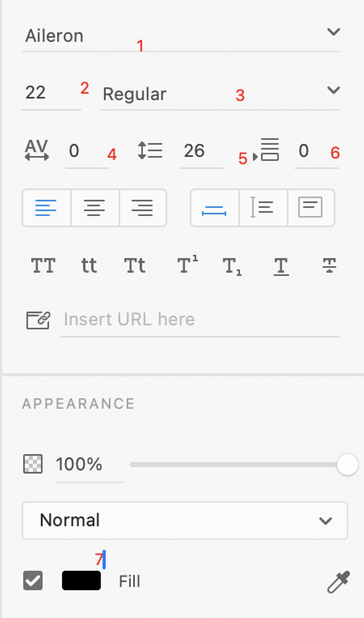Select auto width text box mode
364x618 pixels.
point(214,208)
